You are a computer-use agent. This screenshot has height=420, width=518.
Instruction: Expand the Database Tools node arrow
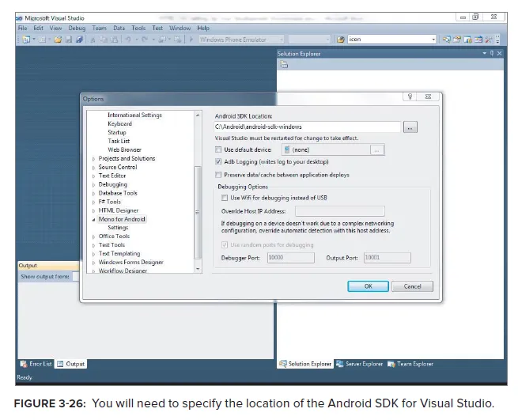(94, 194)
